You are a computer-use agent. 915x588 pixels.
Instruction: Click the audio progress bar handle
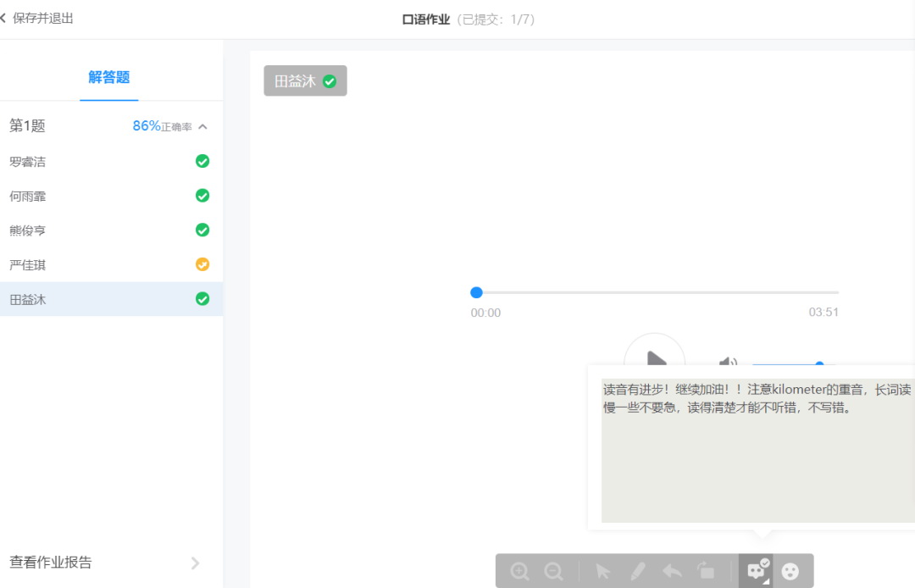point(476,292)
